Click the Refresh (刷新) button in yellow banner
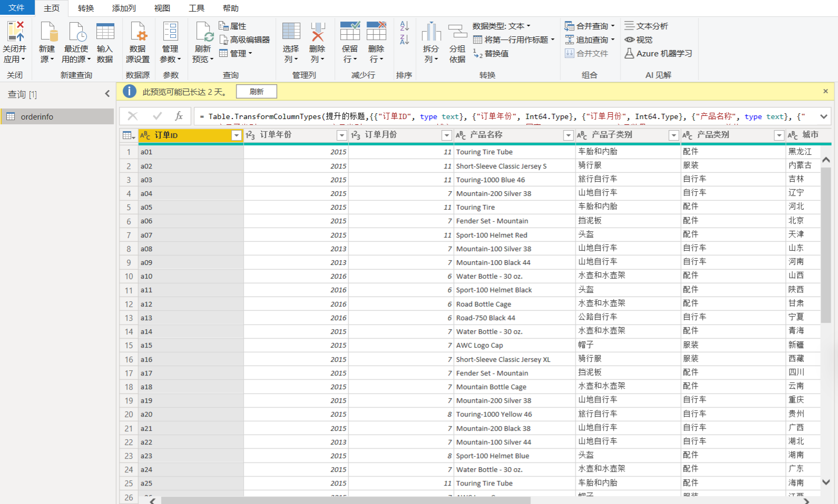The width and height of the screenshot is (838, 504). [257, 92]
